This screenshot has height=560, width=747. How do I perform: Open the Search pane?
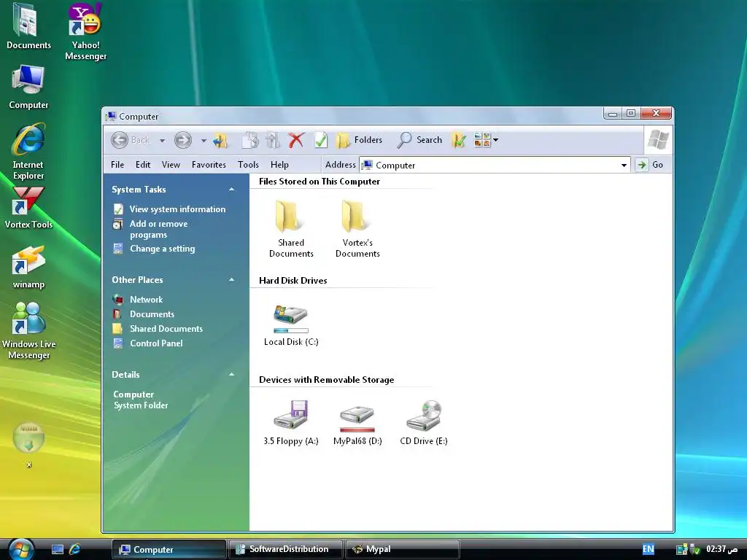point(419,140)
